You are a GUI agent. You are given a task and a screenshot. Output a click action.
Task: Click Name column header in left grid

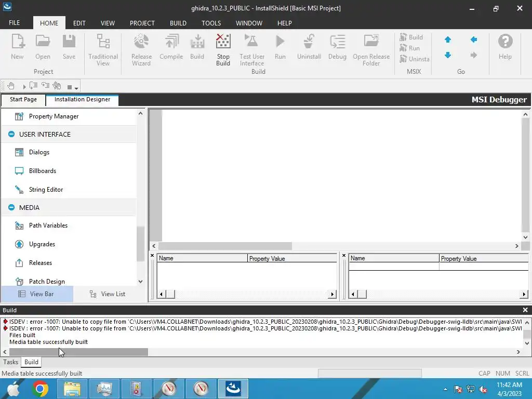(202, 258)
